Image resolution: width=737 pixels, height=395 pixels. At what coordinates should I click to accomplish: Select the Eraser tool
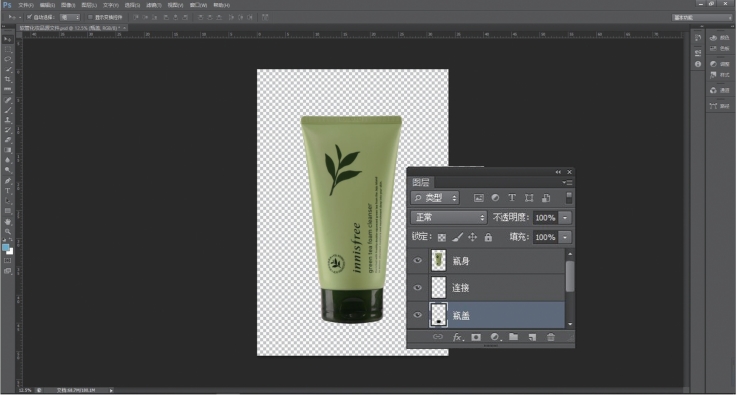click(x=8, y=140)
